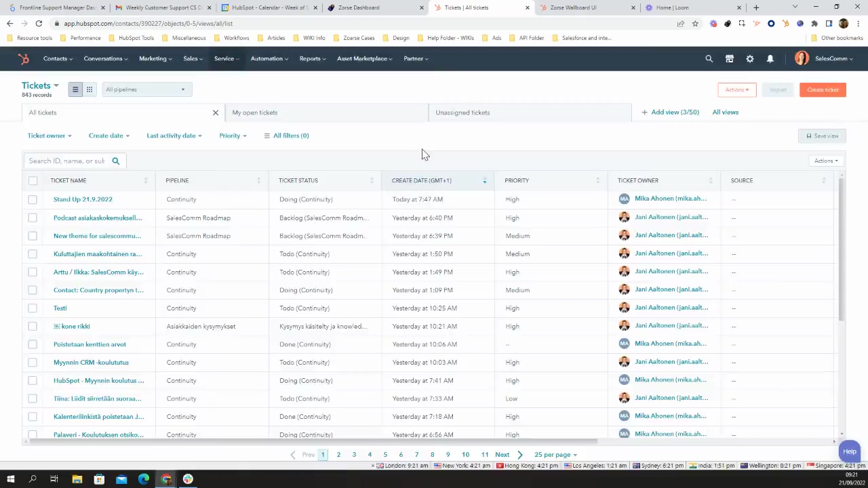Expand the All pipelines dropdown
The image size is (868, 488).
pos(146,89)
